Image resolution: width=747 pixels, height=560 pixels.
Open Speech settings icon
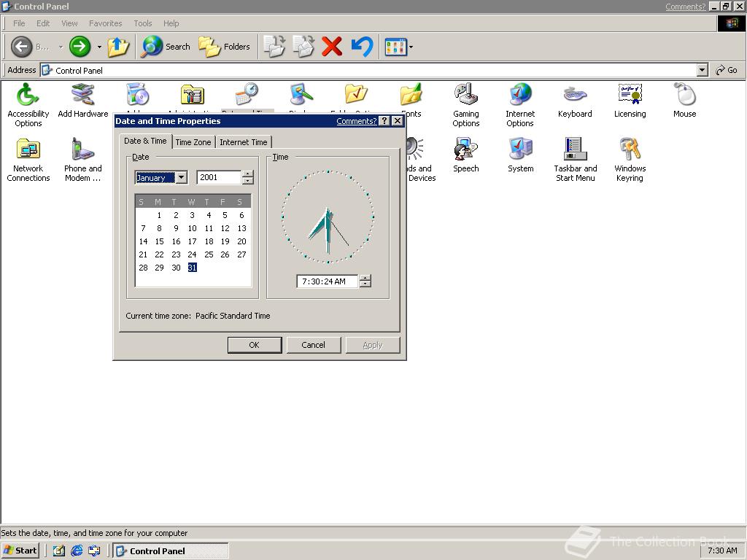[x=465, y=155]
